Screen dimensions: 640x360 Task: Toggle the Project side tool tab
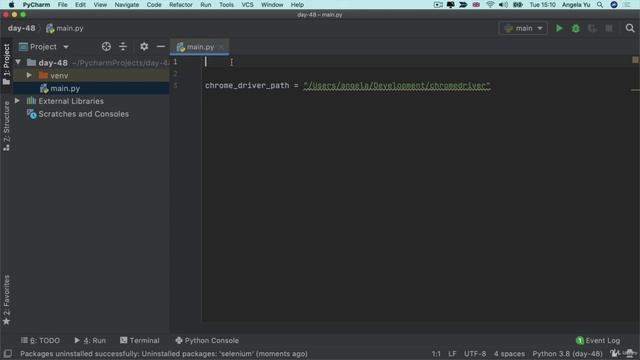coord(6,64)
